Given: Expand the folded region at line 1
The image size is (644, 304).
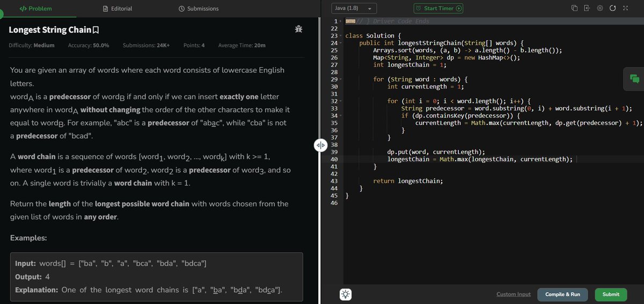Looking at the screenshot, I should [x=341, y=21].
